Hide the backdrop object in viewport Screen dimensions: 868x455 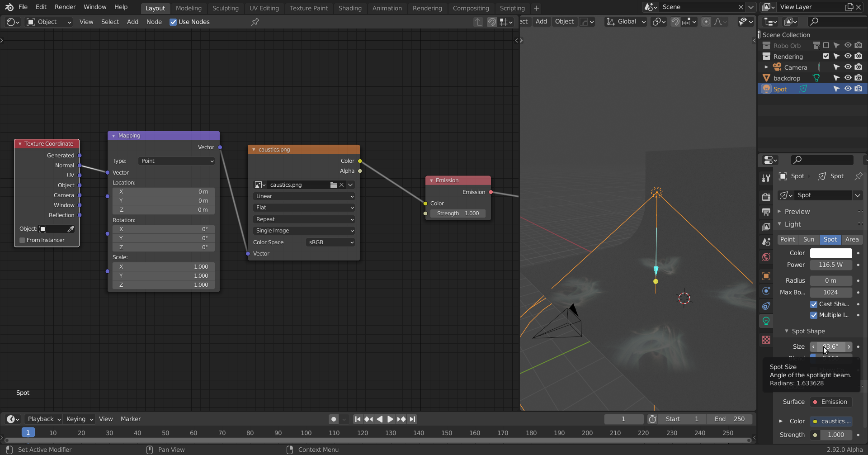(x=848, y=78)
